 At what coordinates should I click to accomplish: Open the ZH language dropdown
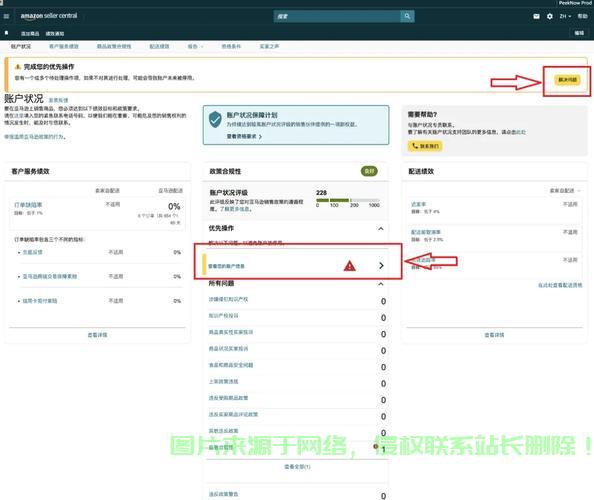click(565, 16)
